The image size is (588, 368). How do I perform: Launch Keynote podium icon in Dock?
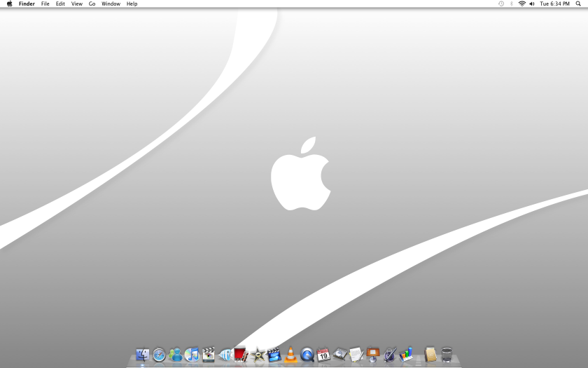pos(372,355)
